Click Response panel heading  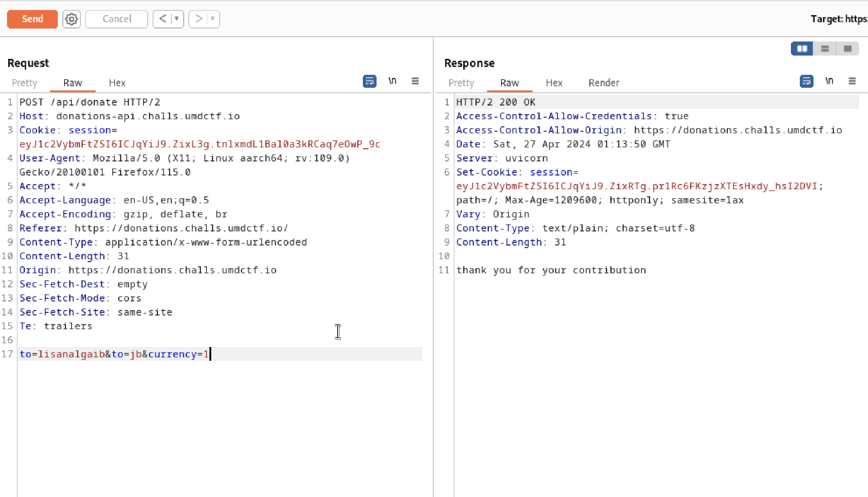click(x=469, y=63)
